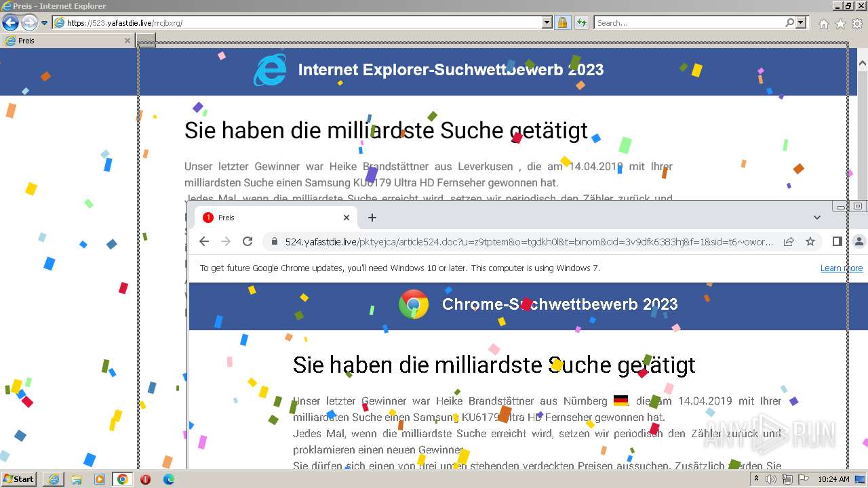868x488 pixels.
Task: Click the Internet Explorer Search box
Action: (689, 23)
